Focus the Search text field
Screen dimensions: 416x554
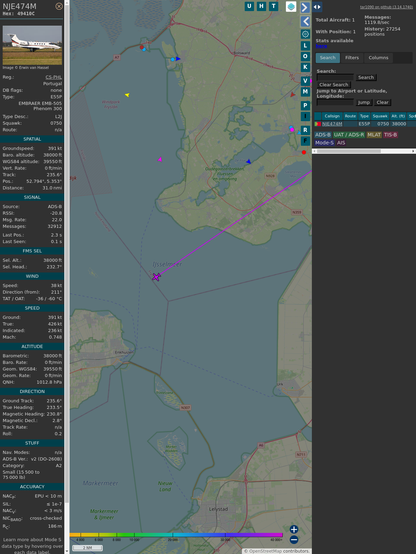(335, 77)
